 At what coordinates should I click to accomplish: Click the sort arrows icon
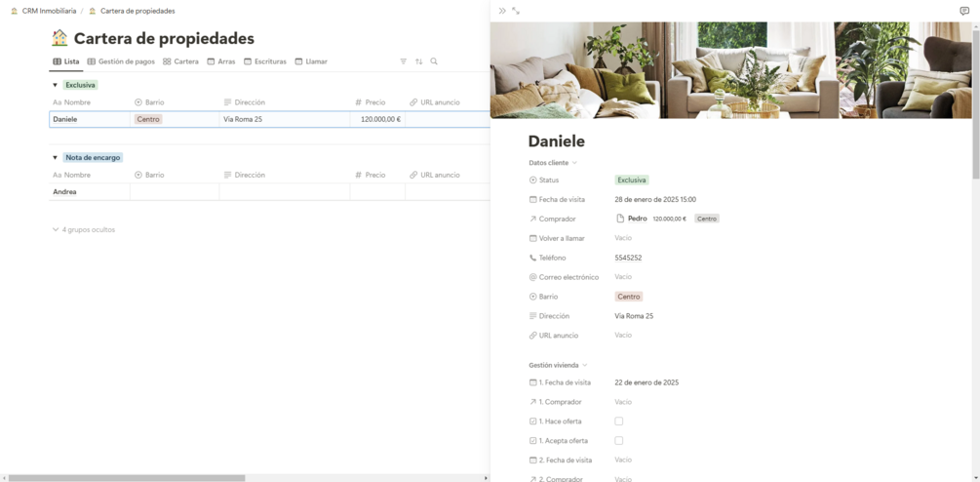[418, 61]
